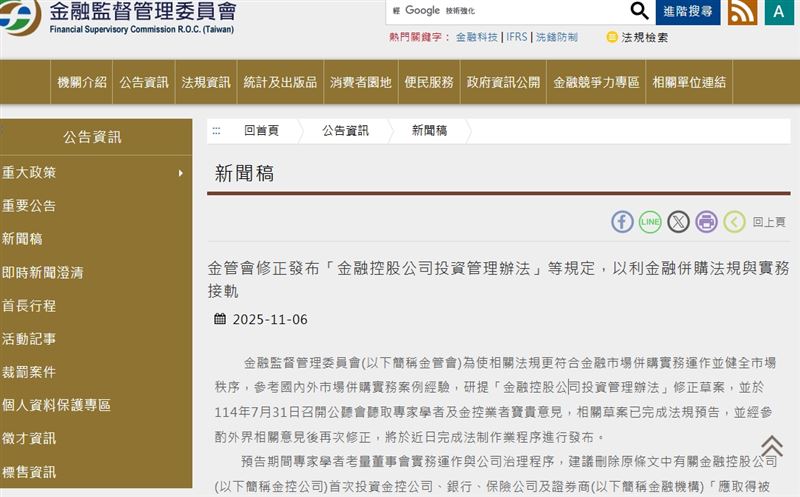
Task: Click the 公告資訊 sidebar heading
Action: (x=92, y=137)
